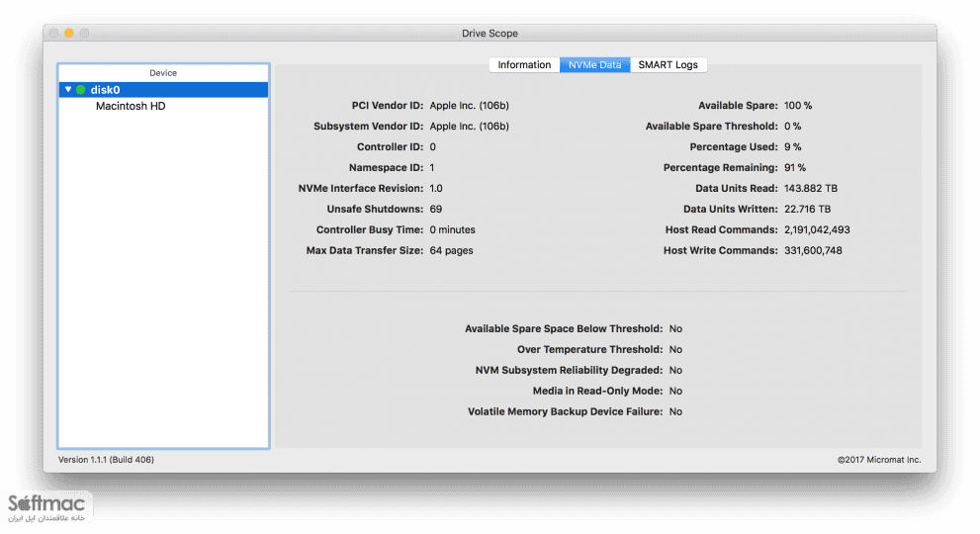Click the Available Spare value 100 %
This screenshot has width=980, height=534.
[798, 106]
